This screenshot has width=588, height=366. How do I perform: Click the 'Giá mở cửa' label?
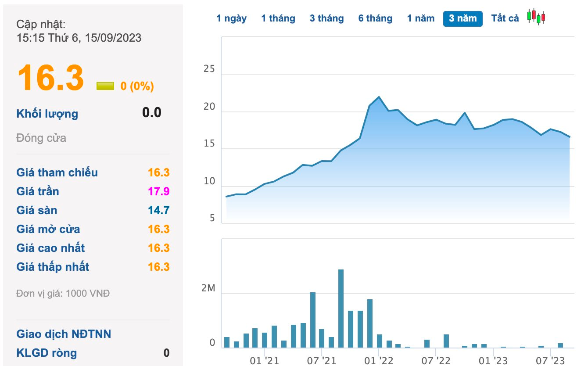(48, 229)
